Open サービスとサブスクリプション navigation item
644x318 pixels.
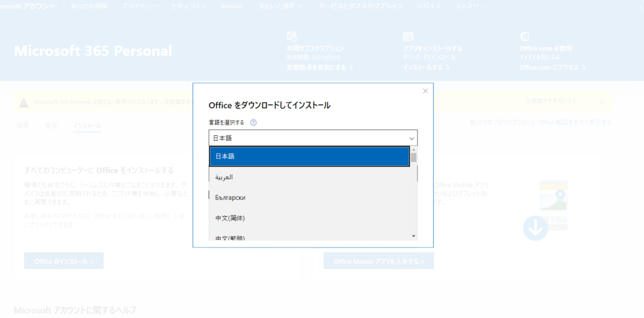pyautogui.click(x=360, y=6)
